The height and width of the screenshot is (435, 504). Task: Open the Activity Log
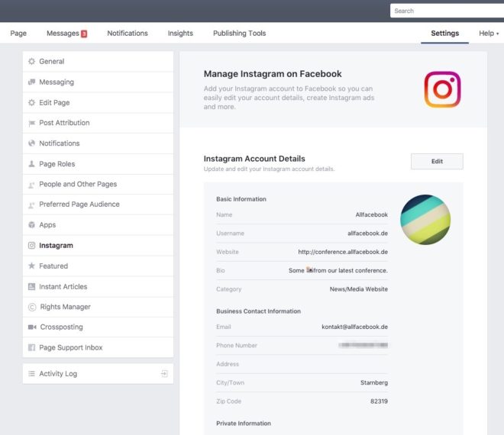(98, 374)
